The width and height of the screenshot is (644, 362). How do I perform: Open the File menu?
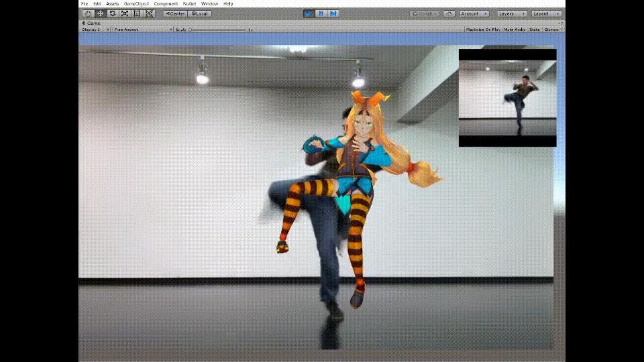[x=85, y=4]
